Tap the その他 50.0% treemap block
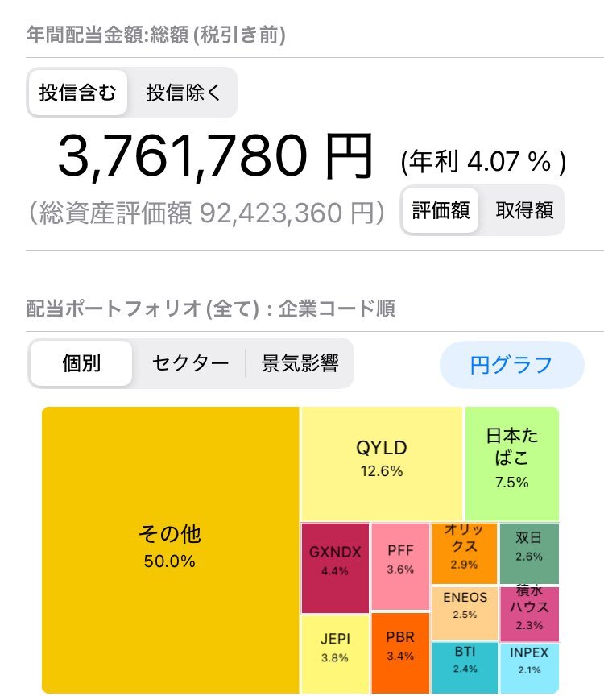Viewport: 604px width, 700px height. click(x=170, y=548)
